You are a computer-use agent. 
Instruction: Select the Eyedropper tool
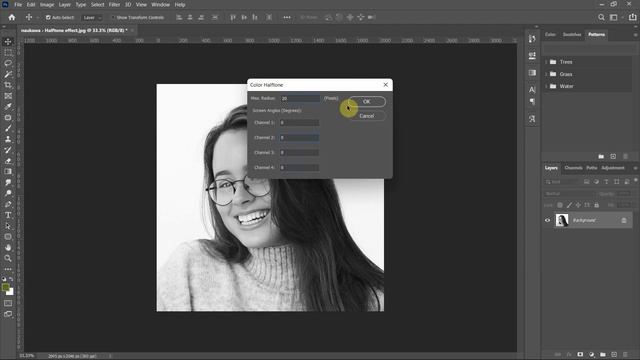[8, 107]
